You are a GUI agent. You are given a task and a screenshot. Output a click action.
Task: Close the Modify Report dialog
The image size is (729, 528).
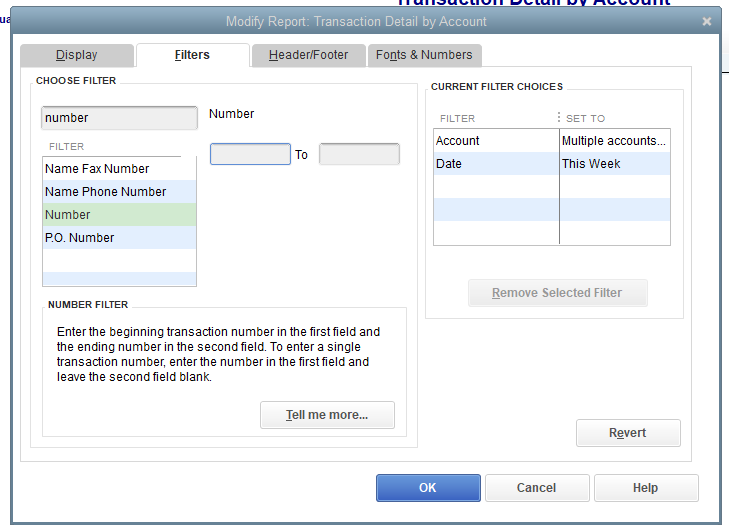pyautogui.click(x=707, y=21)
